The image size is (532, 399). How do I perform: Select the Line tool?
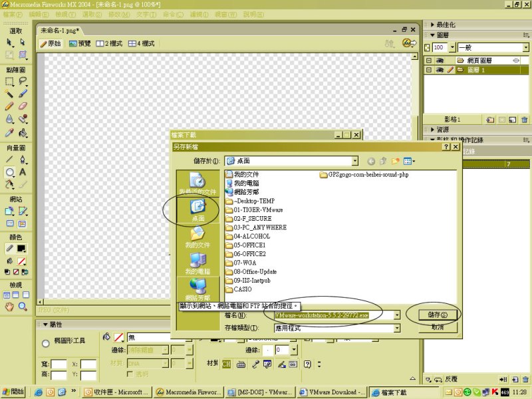click(x=9, y=160)
